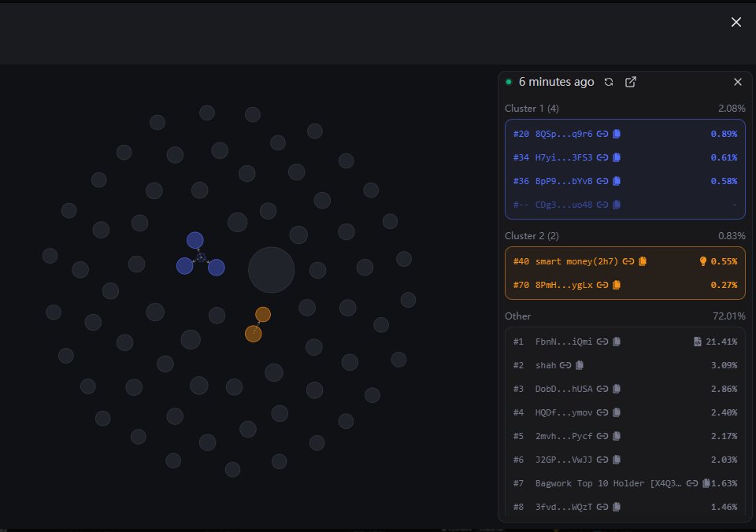Open link icon for #6 J2GP...VwJJ

click(x=602, y=460)
